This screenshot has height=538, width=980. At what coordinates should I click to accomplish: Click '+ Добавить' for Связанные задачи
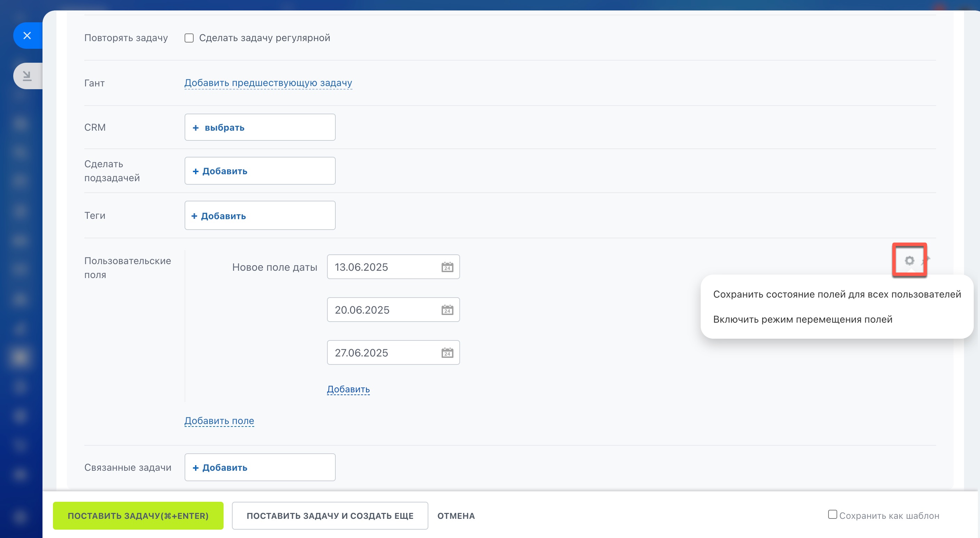tap(260, 467)
